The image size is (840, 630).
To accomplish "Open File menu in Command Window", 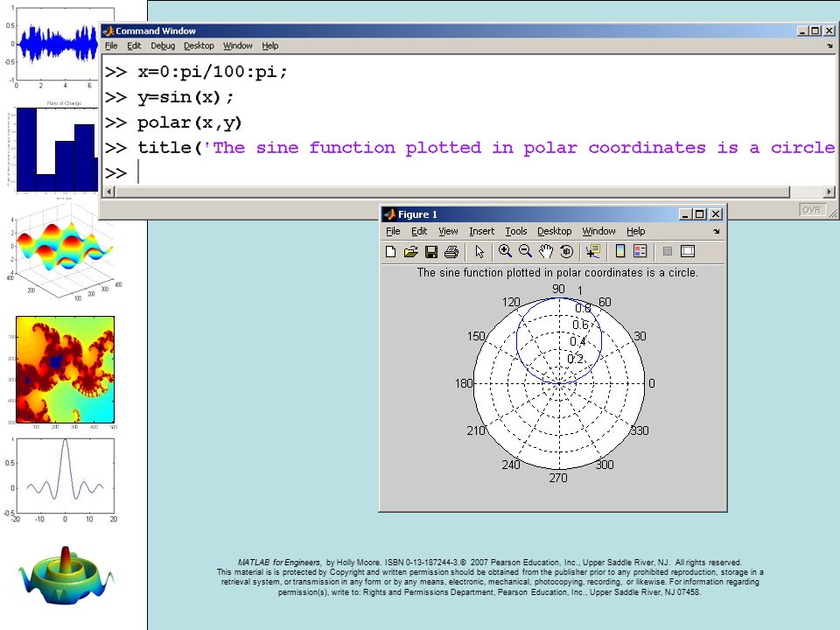I will 111,45.
